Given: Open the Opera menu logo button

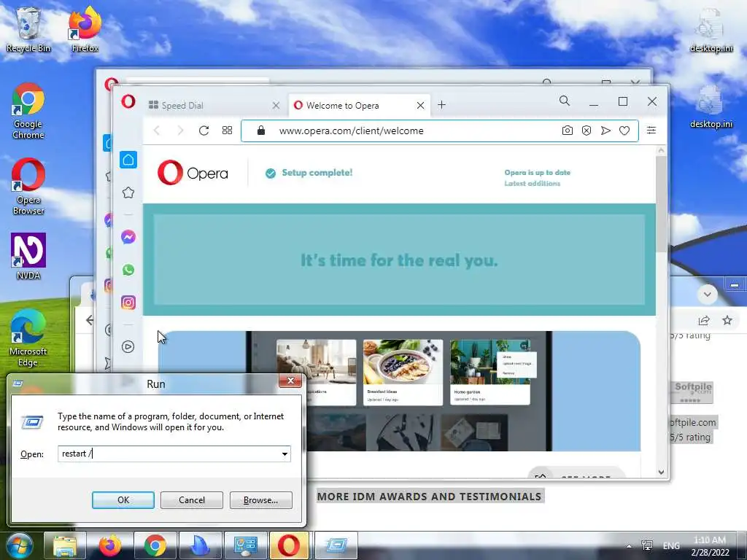Looking at the screenshot, I should coord(128,101).
